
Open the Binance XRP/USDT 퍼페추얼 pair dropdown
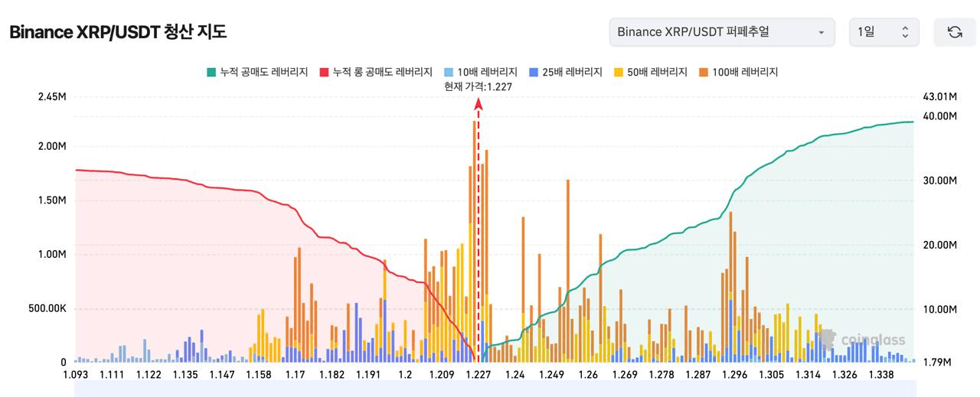pos(722,32)
